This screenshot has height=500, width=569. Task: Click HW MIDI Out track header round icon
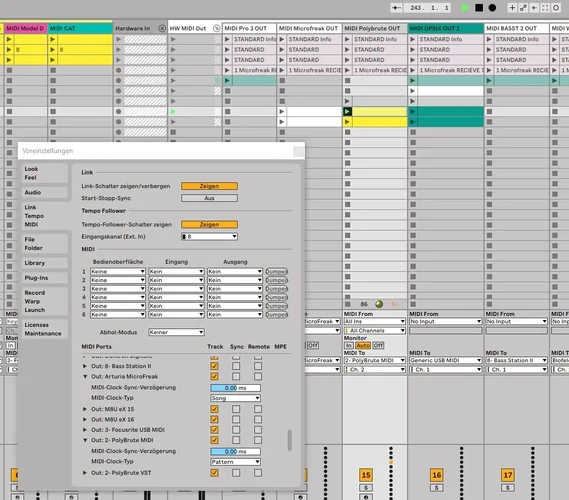217,28
